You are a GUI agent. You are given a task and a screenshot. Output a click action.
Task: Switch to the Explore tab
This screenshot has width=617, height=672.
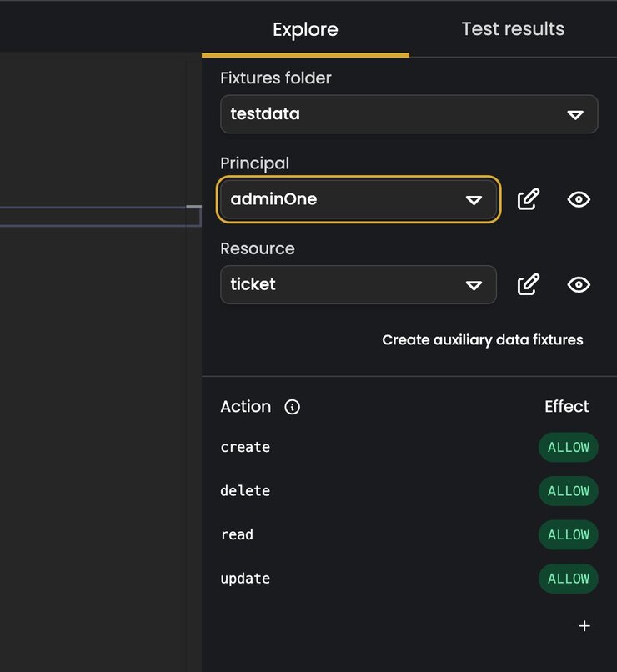click(x=305, y=29)
